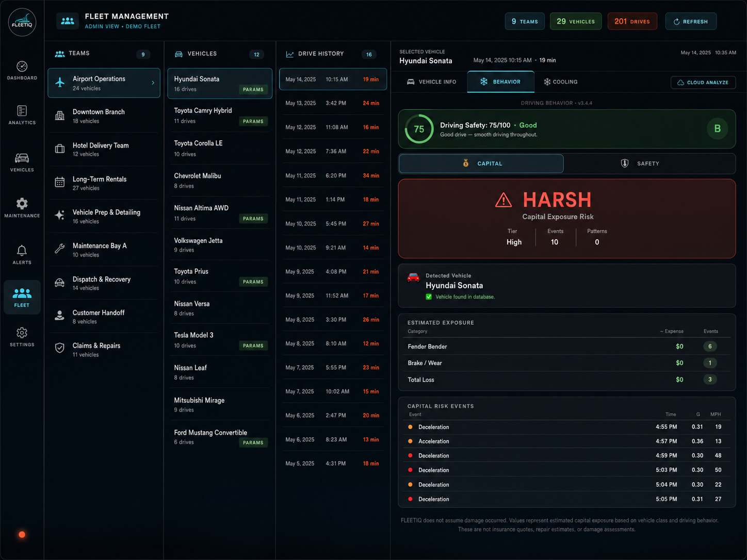Click the red status dot
Image resolution: width=747 pixels, height=560 pixels.
point(22,534)
